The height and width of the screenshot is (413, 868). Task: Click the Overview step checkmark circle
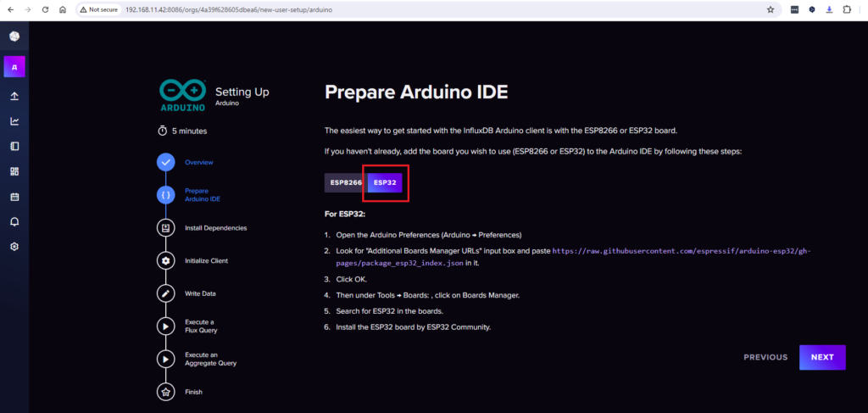click(165, 162)
